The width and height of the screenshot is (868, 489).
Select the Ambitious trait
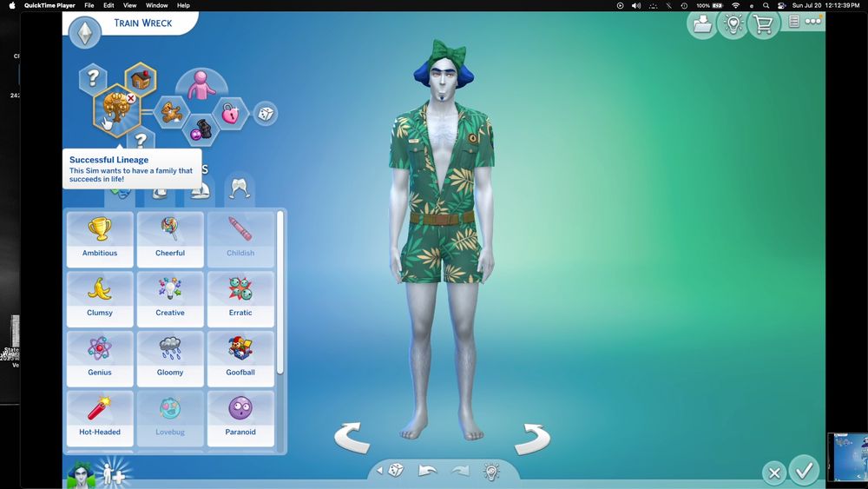click(x=100, y=240)
